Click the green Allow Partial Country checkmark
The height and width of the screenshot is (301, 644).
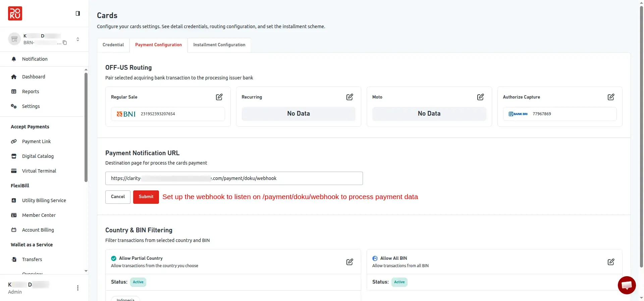114,258
